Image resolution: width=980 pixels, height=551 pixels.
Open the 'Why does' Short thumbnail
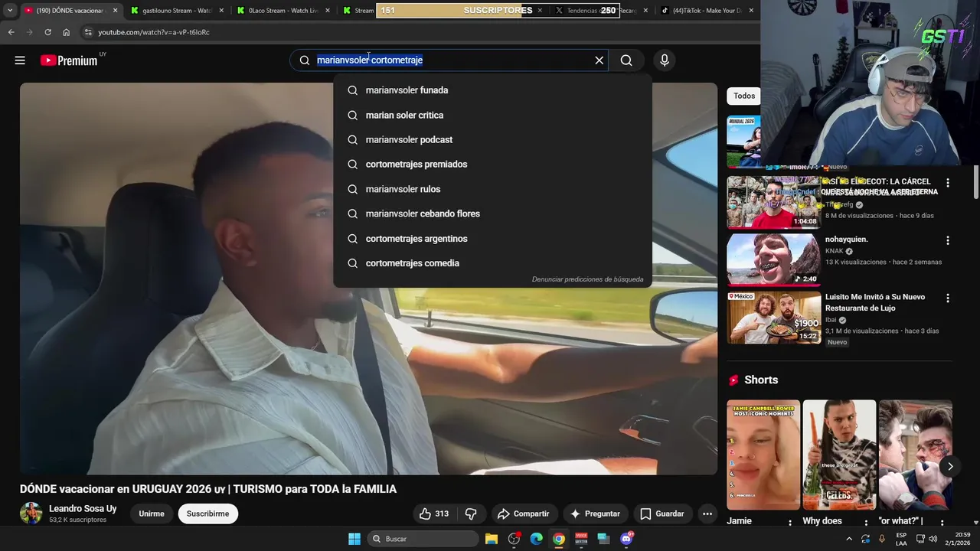tap(839, 455)
